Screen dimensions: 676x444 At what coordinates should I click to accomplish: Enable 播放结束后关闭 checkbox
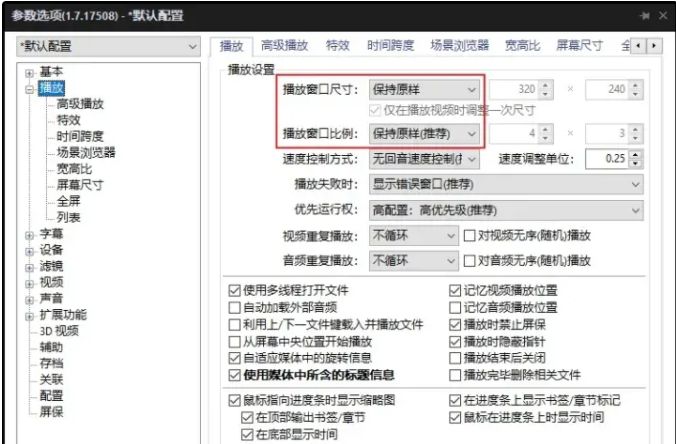pos(455,358)
